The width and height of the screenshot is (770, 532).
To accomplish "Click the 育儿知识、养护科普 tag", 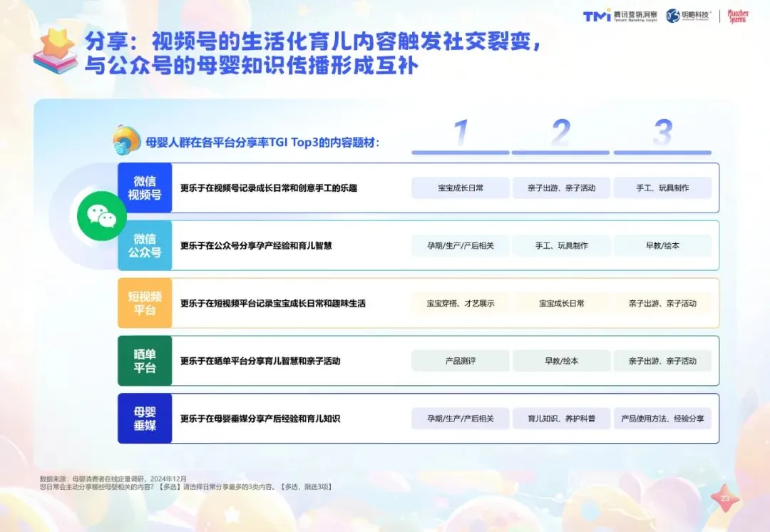I will pos(561,419).
